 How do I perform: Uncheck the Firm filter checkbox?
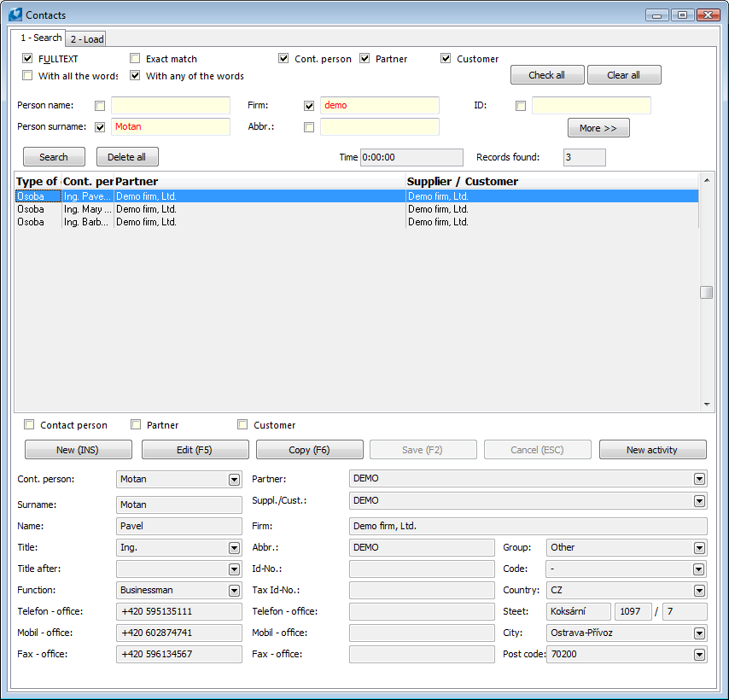(309, 106)
